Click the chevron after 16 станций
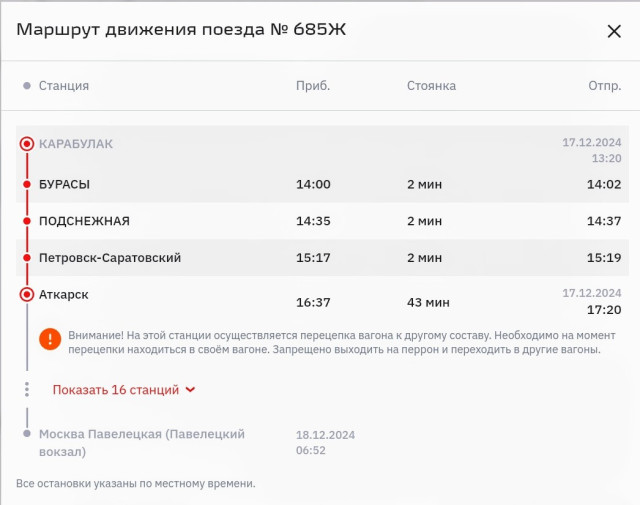The image size is (640, 505). pyautogui.click(x=190, y=390)
